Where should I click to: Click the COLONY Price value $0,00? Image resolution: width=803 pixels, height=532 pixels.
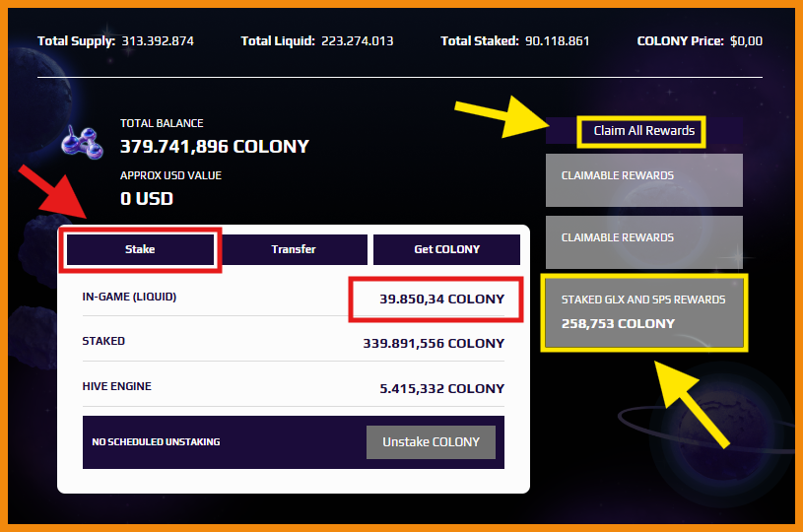click(x=746, y=41)
